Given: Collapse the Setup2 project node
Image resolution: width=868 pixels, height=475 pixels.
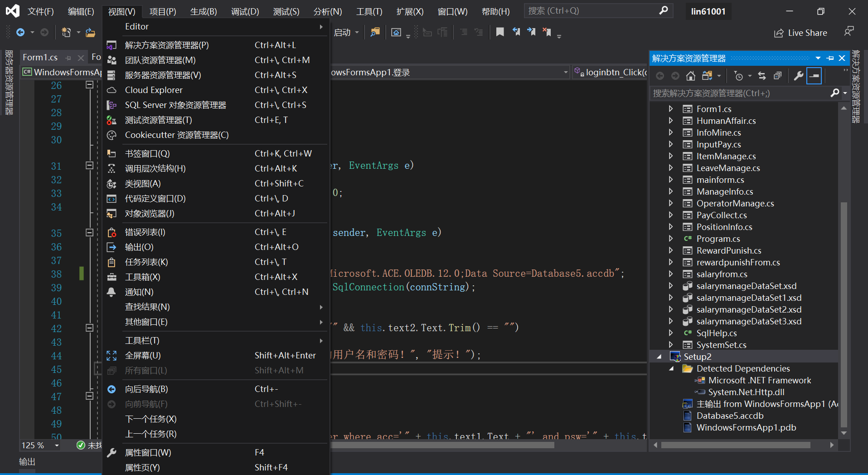Looking at the screenshot, I should (659, 357).
